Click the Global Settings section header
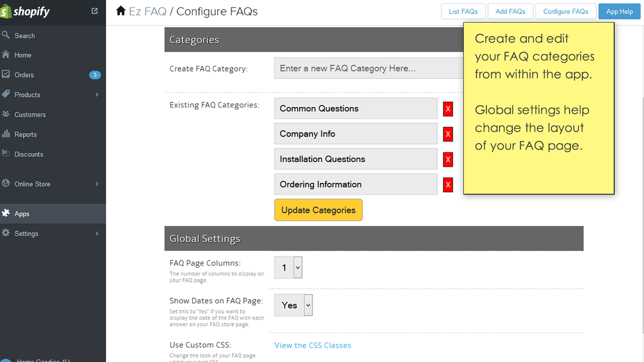Screen dimensions: 644x362 (374, 238)
